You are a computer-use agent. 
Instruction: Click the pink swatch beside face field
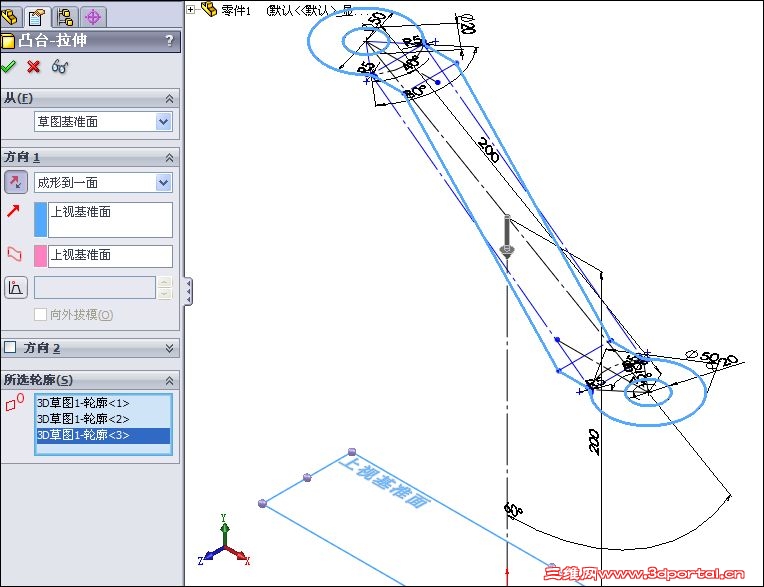[x=40, y=256]
